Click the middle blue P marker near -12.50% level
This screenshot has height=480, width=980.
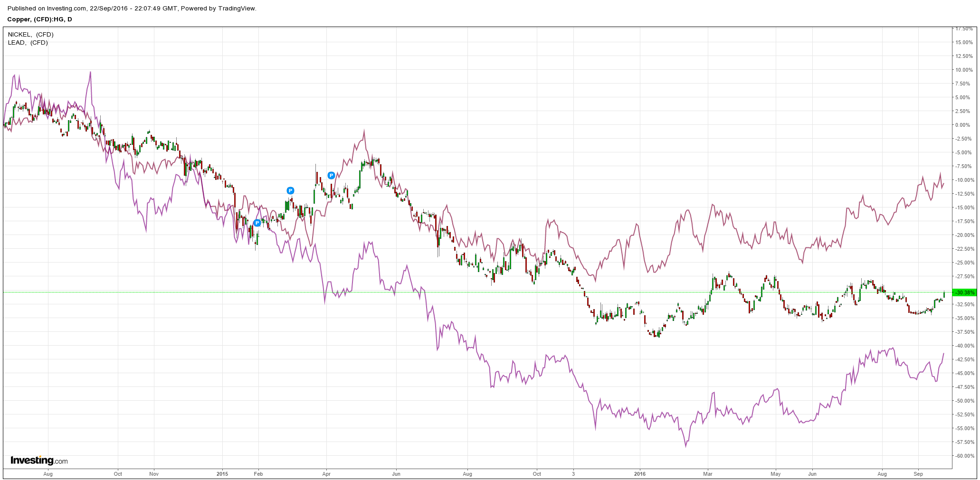[290, 191]
